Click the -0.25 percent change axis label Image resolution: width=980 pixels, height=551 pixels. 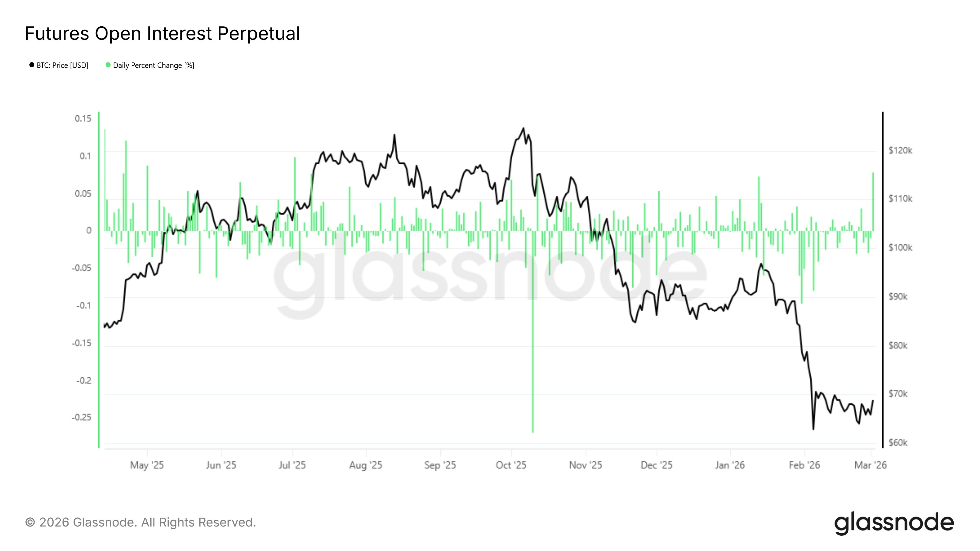(x=81, y=418)
